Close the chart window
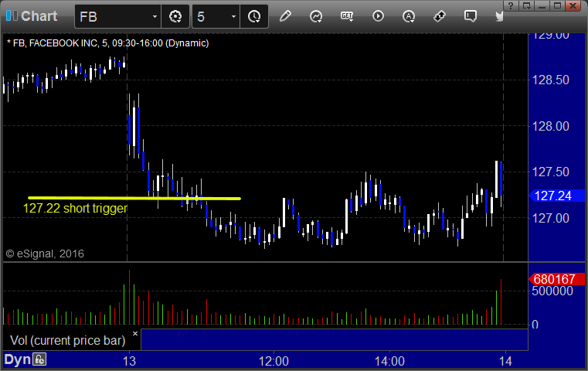 tap(573, 5)
